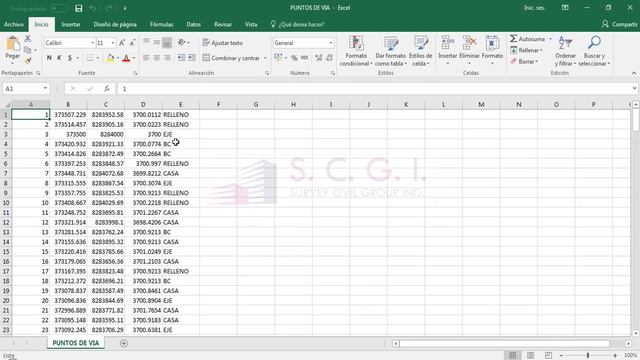Screen dimensions: 640x360
Task: Click the text orientation icon
Action: click(x=182, y=42)
